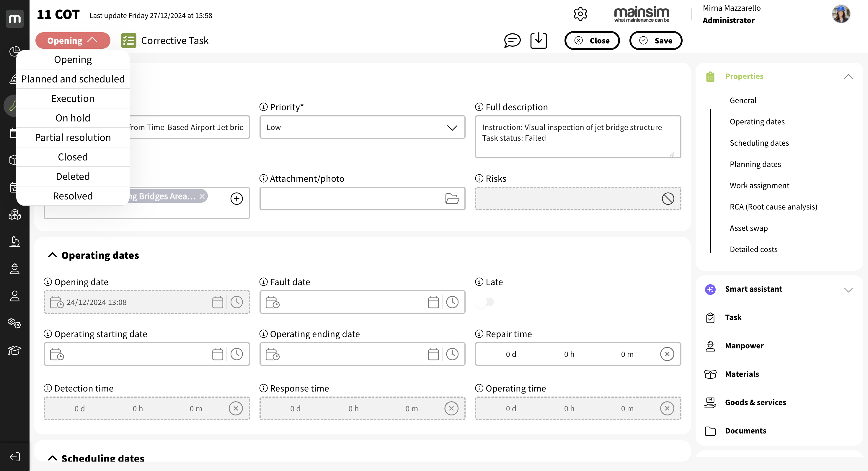Select the microscope sidebar icon
This screenshot has height=471, width=868.
point(14,242)
